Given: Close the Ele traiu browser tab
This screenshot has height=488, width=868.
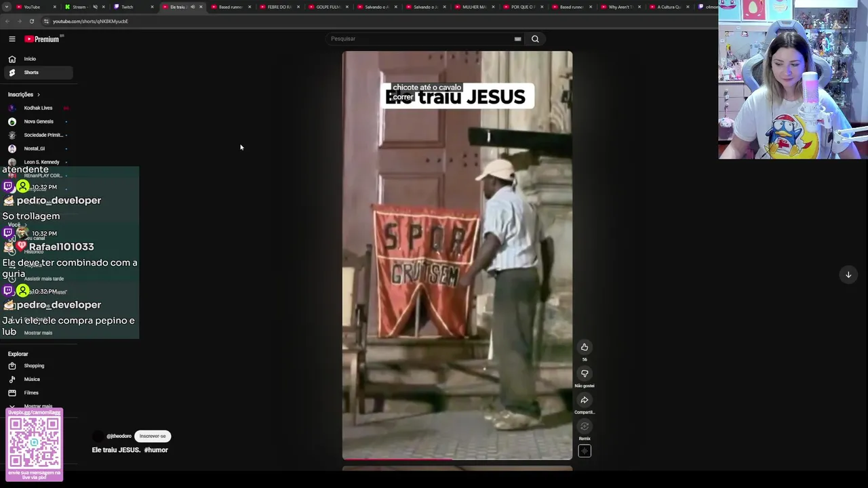Looking at the screenshot, I should point(201,7).
